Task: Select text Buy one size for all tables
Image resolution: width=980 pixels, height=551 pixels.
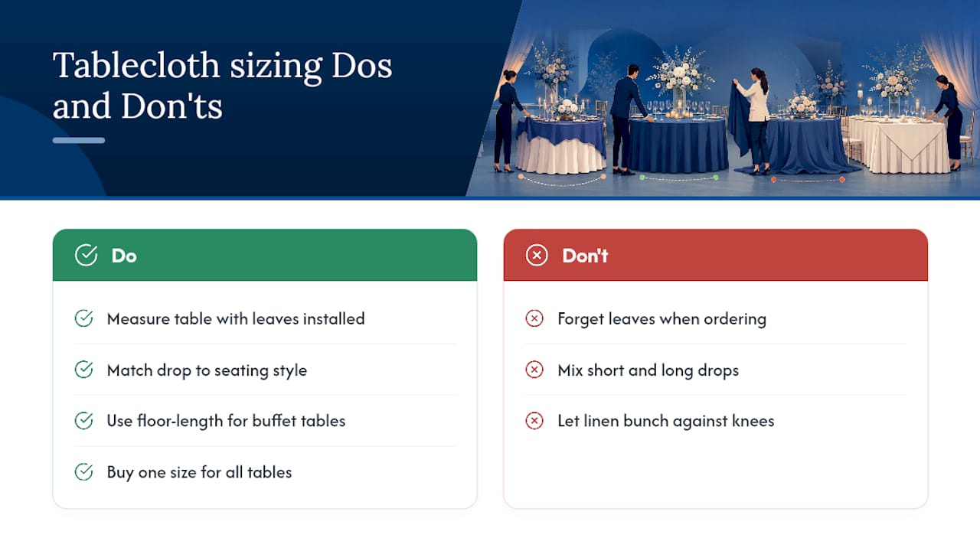Action: point(199,472)
